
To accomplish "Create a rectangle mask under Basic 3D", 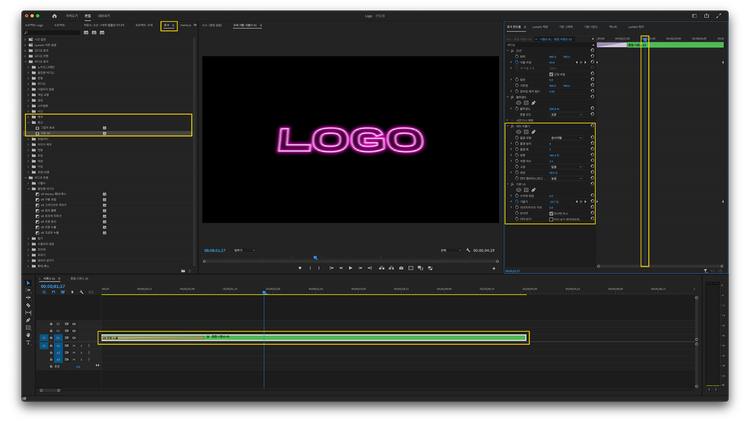I will click(526, 190).
